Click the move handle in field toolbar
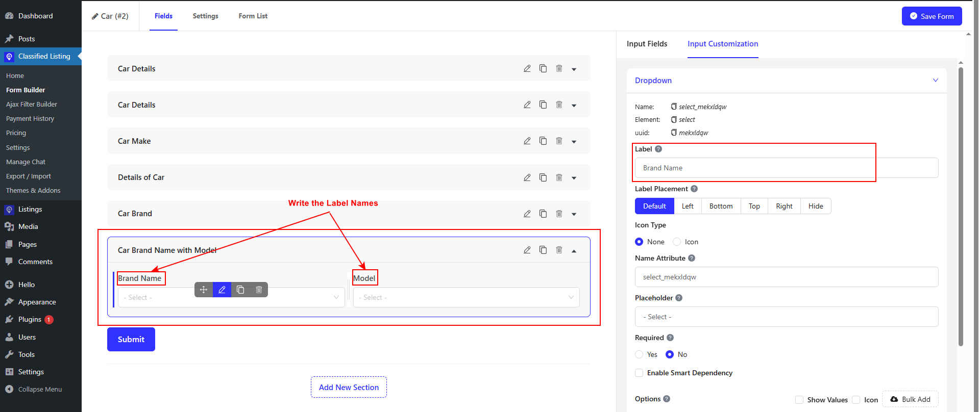The width and height of the screenshot is (980, 412). pos(204,290)
